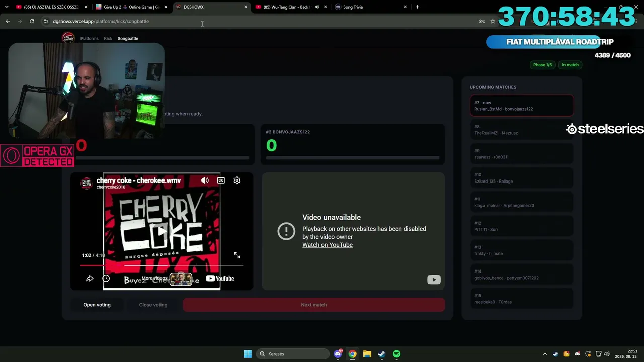This screenshot has height=362, width=644.
Task: Select match #14 goblyos_bence vs pettyem0071292
Action: [x=522, y=275]
